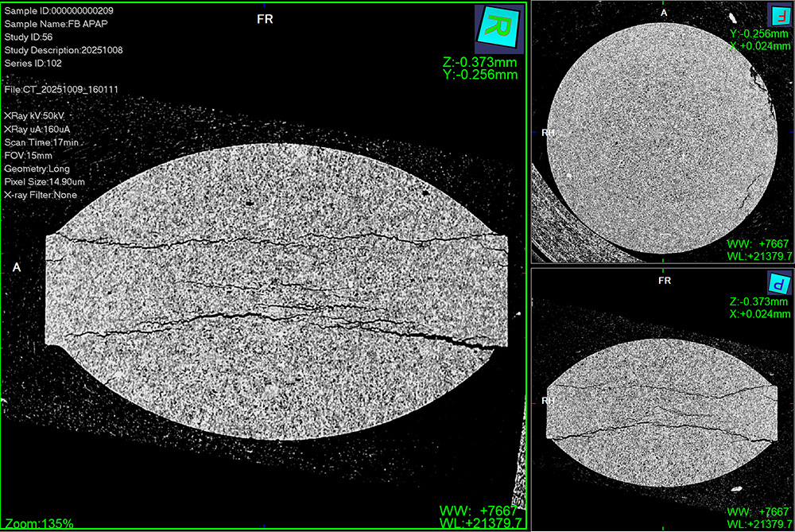Click the F orientation cube in top-right view

coord(778,16)
